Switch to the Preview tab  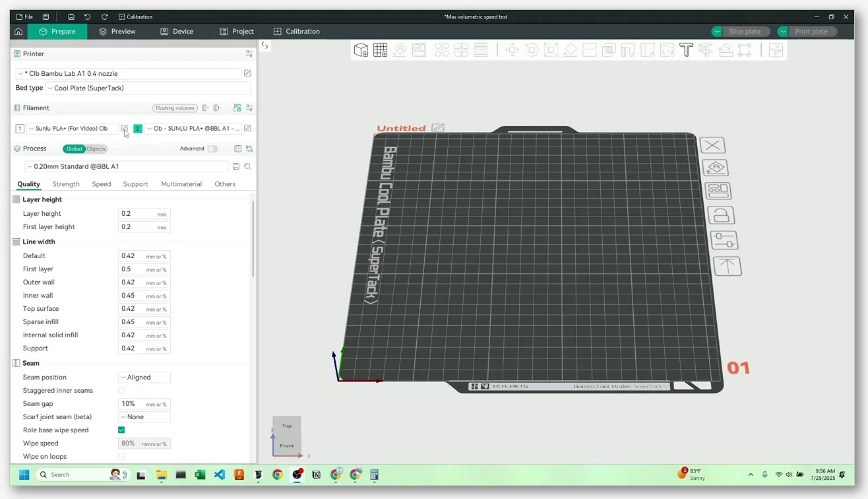coord(117,32)
